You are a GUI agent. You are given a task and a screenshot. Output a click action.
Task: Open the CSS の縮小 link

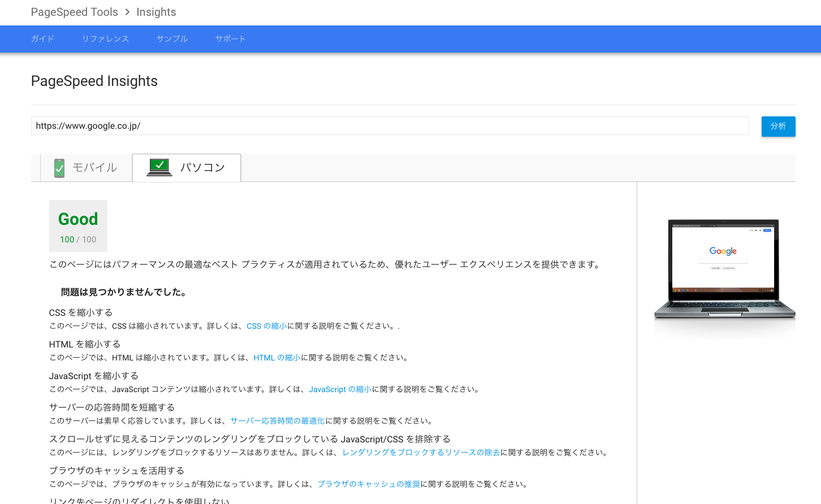coord(266,326)
